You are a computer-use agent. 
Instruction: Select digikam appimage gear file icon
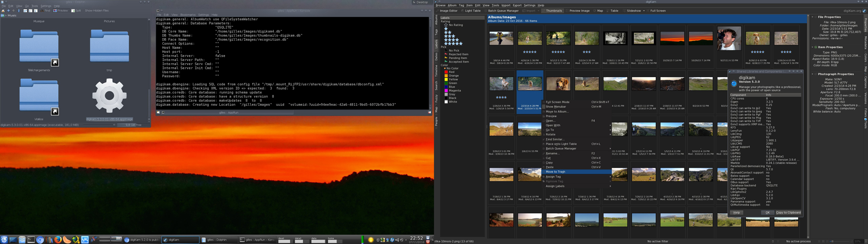click(x=109, y=96)
